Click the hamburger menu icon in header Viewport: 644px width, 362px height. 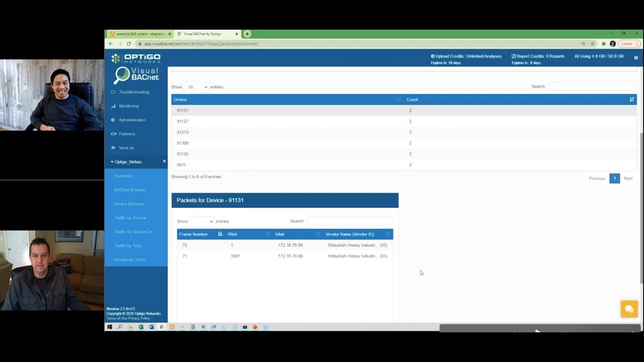click(x=636, y=58)
